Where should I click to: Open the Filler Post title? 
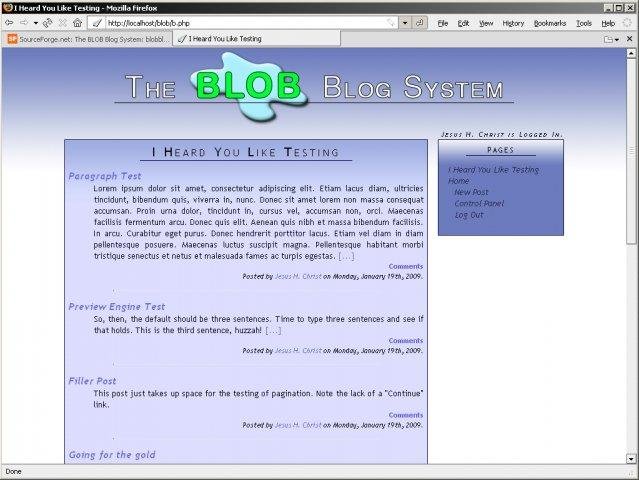(92, 381)
